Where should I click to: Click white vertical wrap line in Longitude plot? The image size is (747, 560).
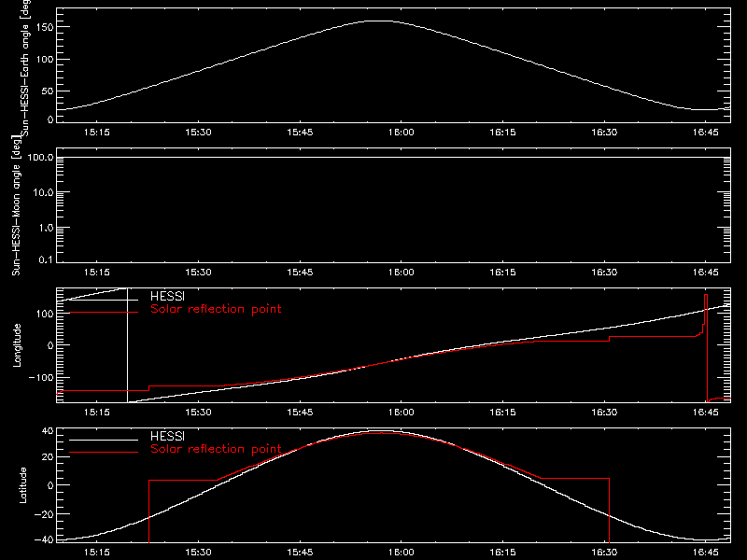pos(127,345)
